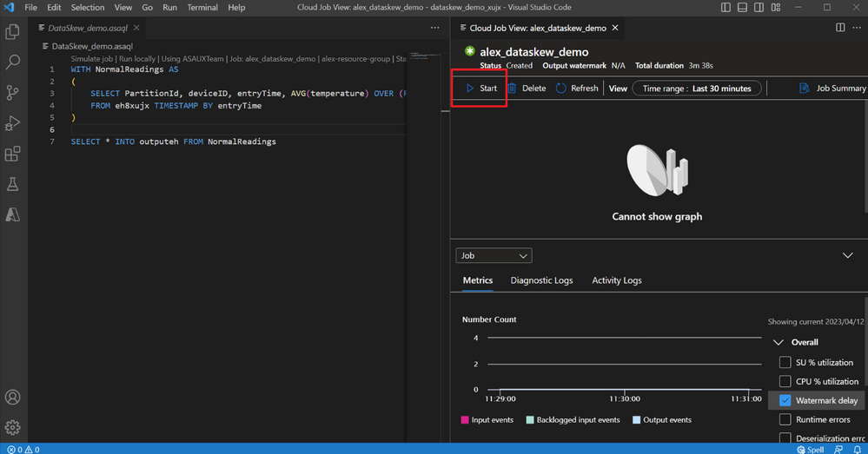Open the Testing flask icon
The height and width of the screenshot is (454, 868).
(x=12, y=183)
